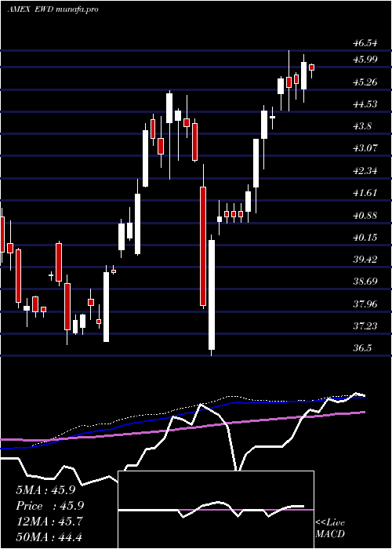Click the tall red candle that drops to 37.96
This screenshot has width=392, height=549.
click(x=203, y=246)
